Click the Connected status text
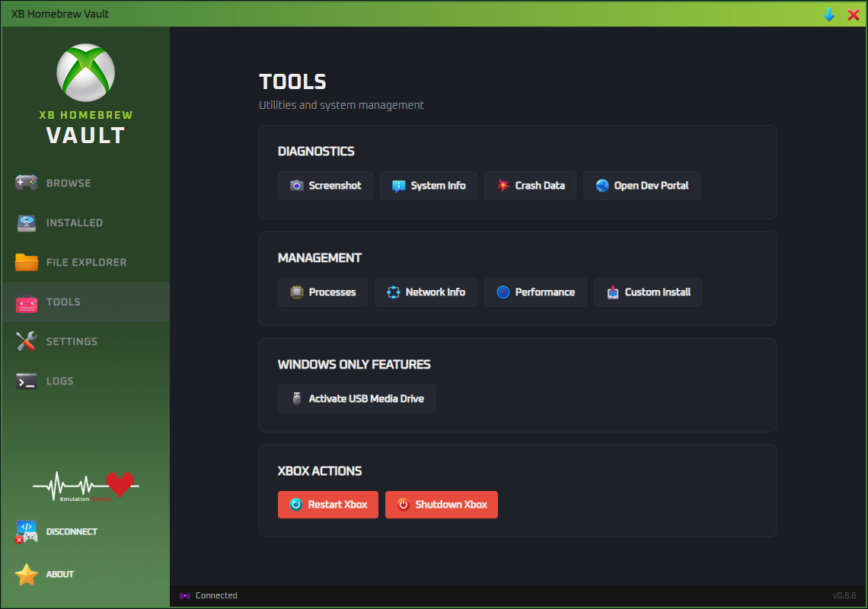 pyautogui.click(x=216, y=596)
